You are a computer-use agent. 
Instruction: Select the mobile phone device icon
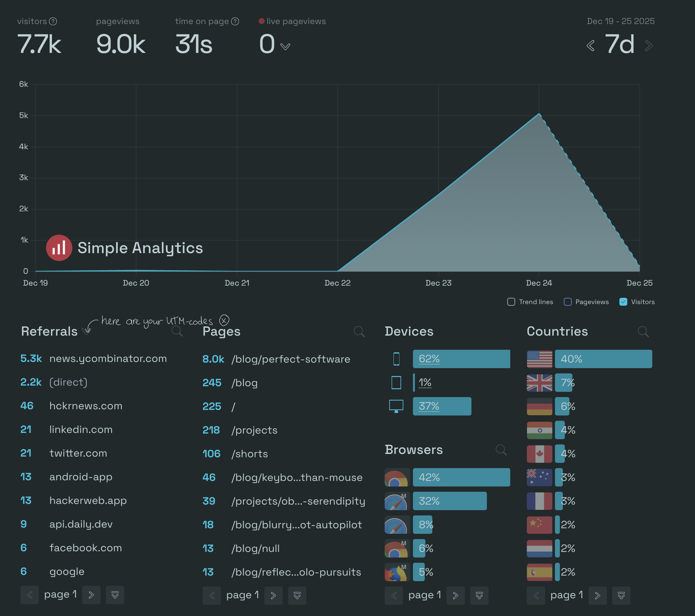[396, 359]
